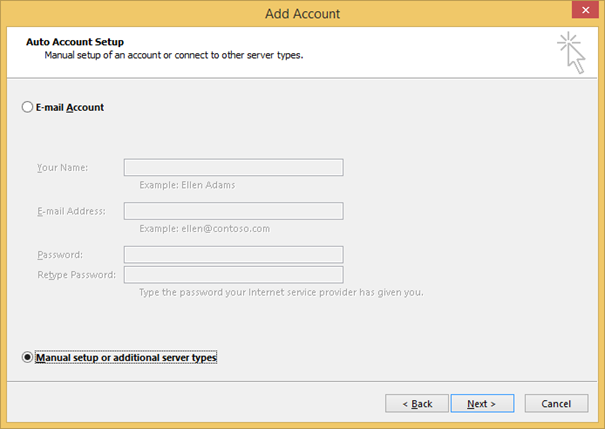
Task: Click the Retype Password label
Action: pos(76,274)
